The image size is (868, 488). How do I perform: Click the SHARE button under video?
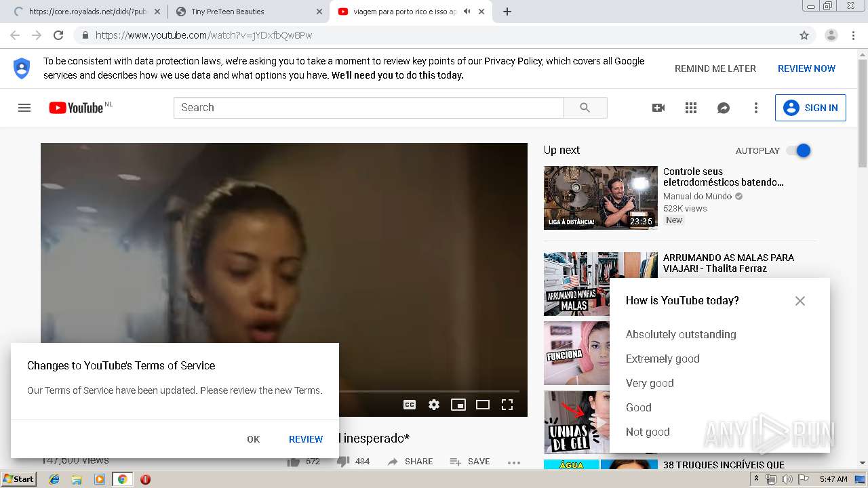pos(410,462)
